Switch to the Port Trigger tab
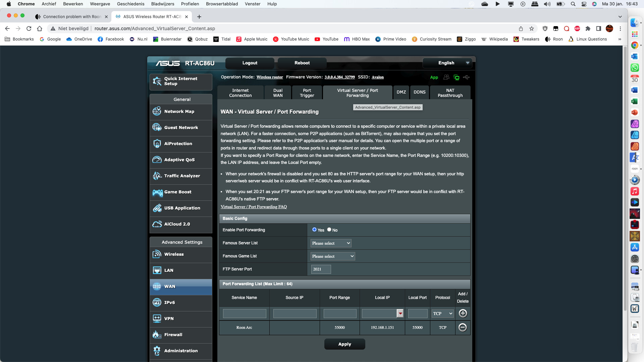The image size is (644, 362). pyautogui.click(x=307, y=93)
